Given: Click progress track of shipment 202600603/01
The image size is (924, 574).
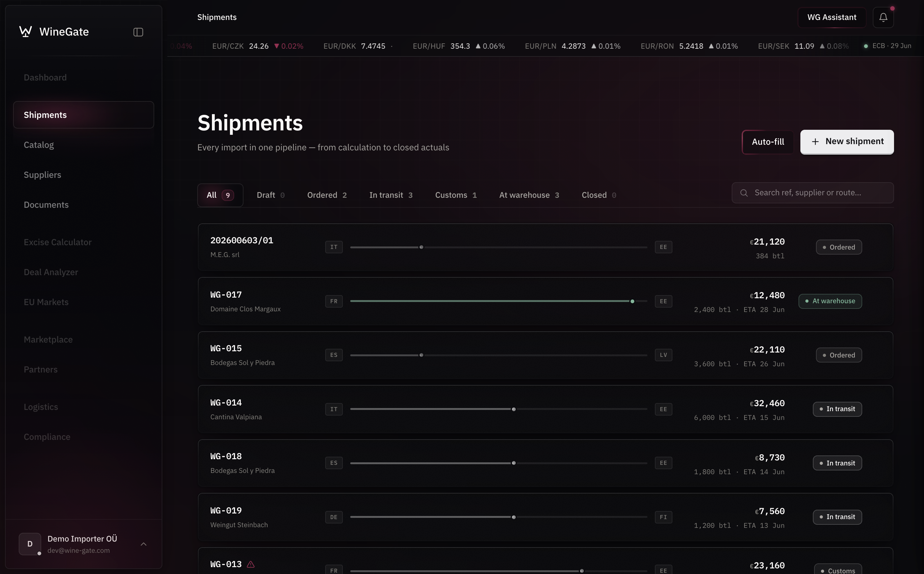Looking at the screenshot, I should [498, 247].
